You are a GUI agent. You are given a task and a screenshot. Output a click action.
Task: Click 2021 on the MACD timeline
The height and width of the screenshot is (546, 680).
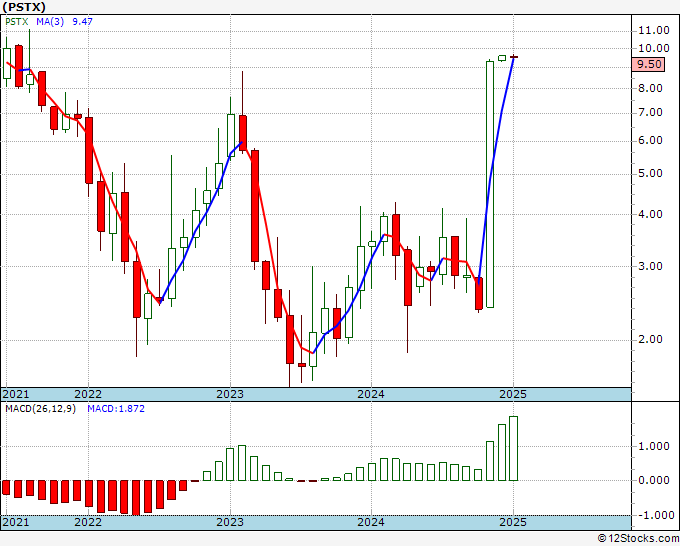pos(16,522)
